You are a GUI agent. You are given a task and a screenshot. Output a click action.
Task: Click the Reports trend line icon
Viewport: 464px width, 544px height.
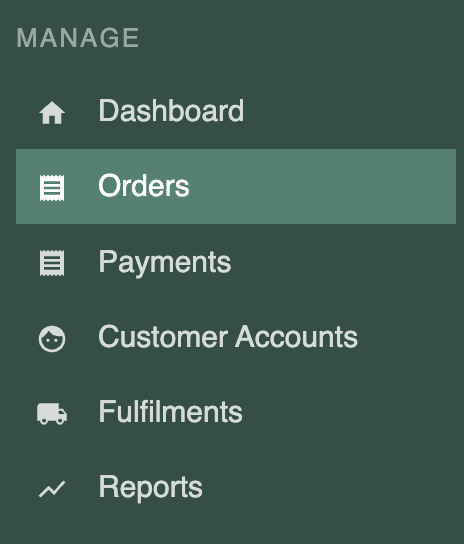pyautogui.click(x=52, y=489)
